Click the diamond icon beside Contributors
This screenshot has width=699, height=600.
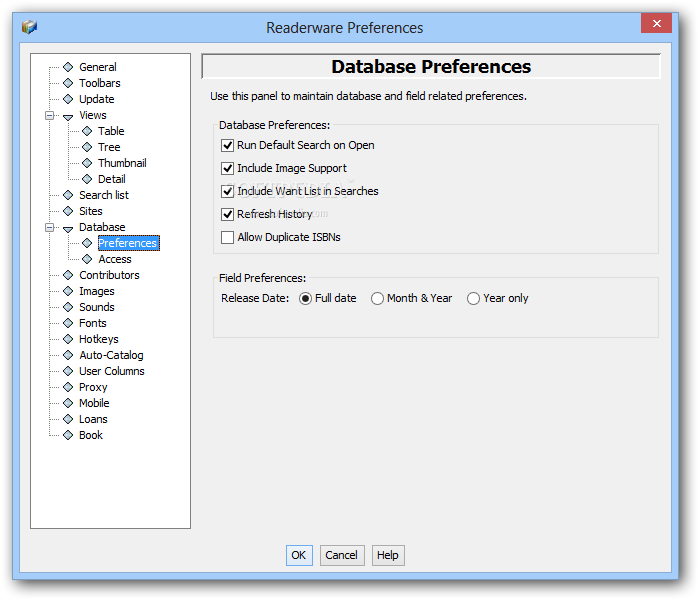click(68, 275)
